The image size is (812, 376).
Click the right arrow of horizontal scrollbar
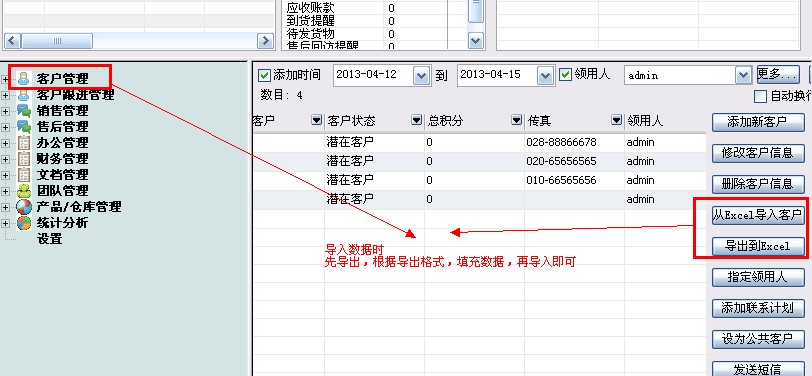click(266, 41)
